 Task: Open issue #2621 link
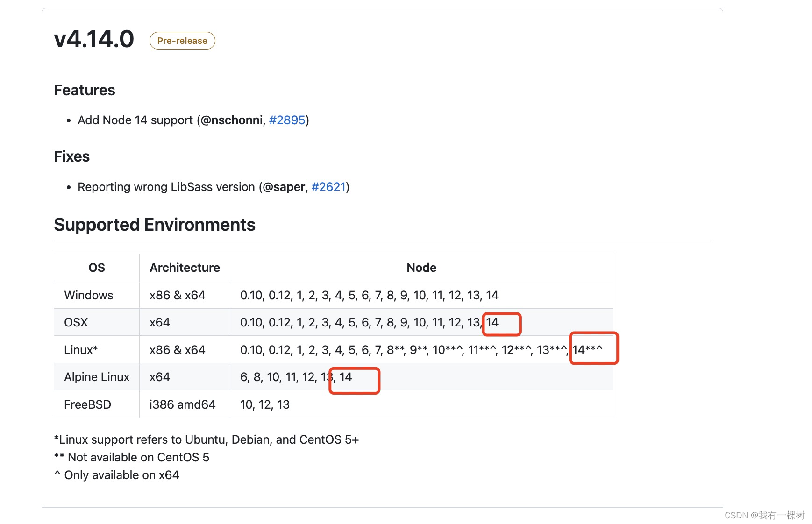pos(328,187)
